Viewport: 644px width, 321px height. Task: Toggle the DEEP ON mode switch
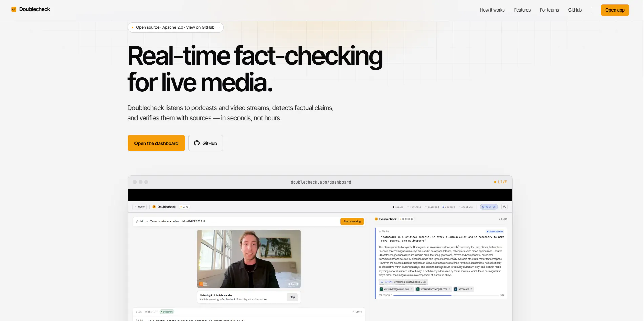489,207
